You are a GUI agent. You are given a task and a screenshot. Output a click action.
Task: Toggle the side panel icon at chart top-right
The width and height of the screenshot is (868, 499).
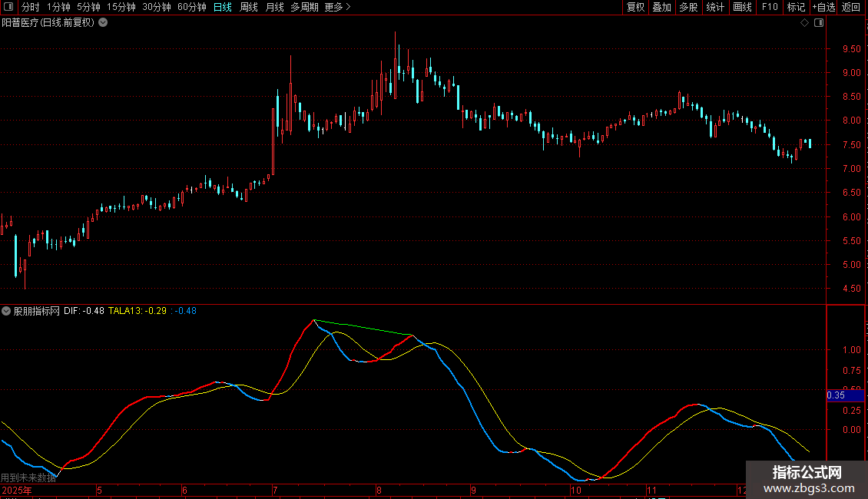(x=819, y=23)
